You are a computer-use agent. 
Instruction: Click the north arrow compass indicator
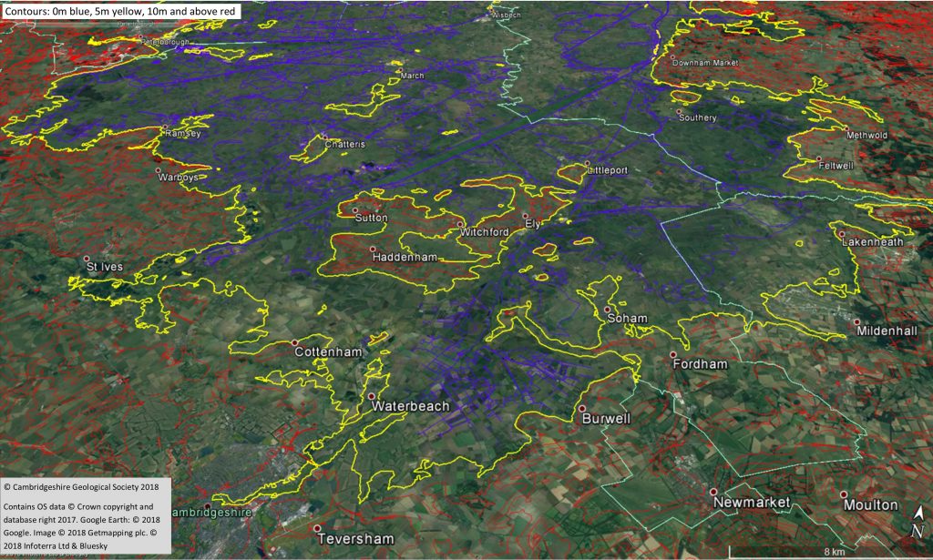[x=918, y=522]
